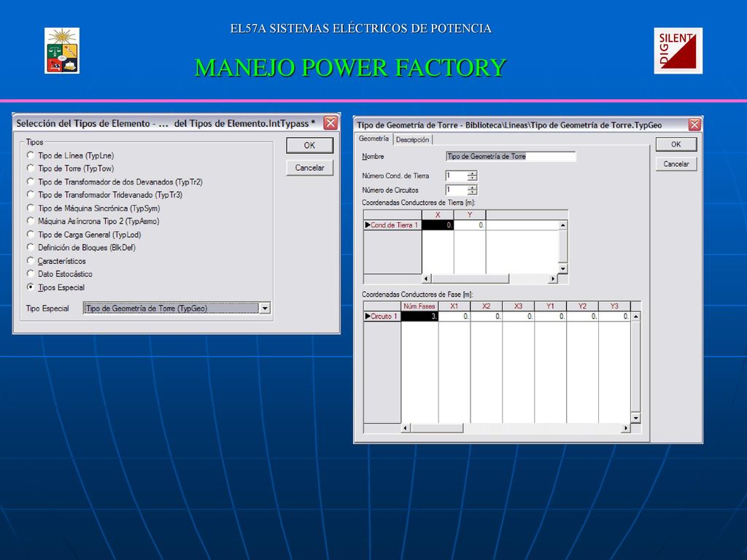Close the Tipo de Geometría de Torre dialog
The height and width of the screenshot is (560, 747).
tap(694, 125)
